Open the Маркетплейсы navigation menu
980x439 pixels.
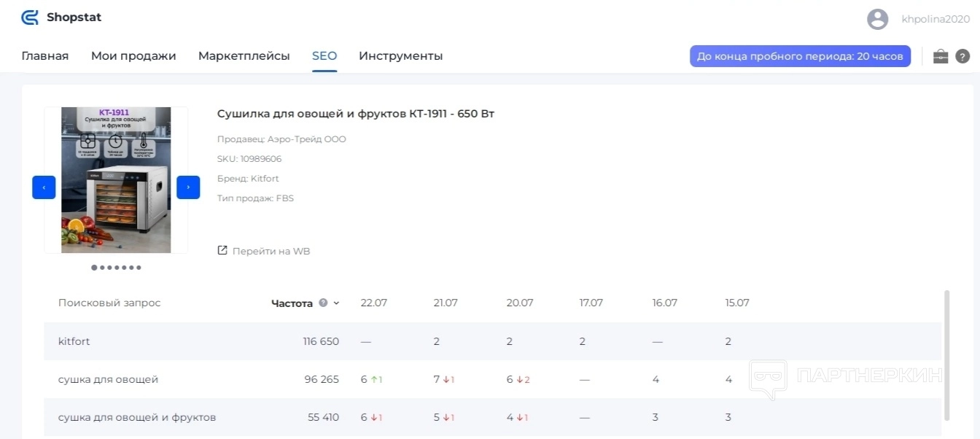click(x=244, y=56)
